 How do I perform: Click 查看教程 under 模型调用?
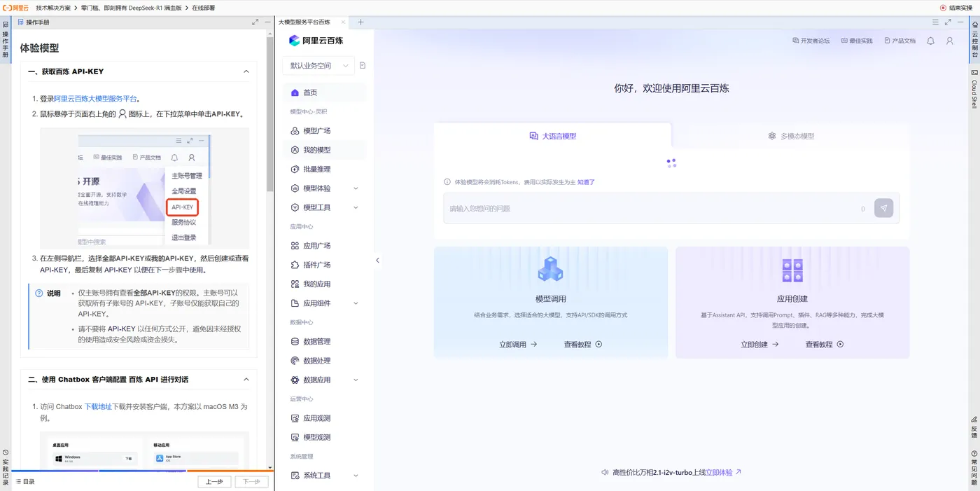pyautogui.click(x=583, y=345)
